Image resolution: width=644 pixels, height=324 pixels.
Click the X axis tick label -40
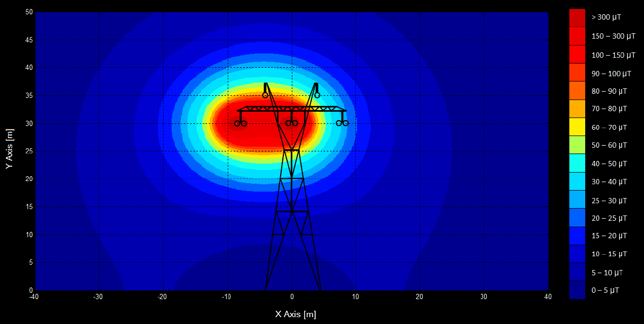click(34, 297)
